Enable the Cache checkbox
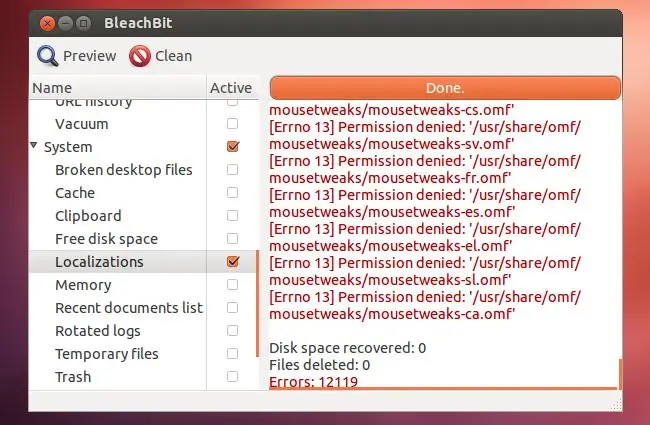Image resolution: width=650 pixels, height=425 pixels. click(x=233, y=193)
